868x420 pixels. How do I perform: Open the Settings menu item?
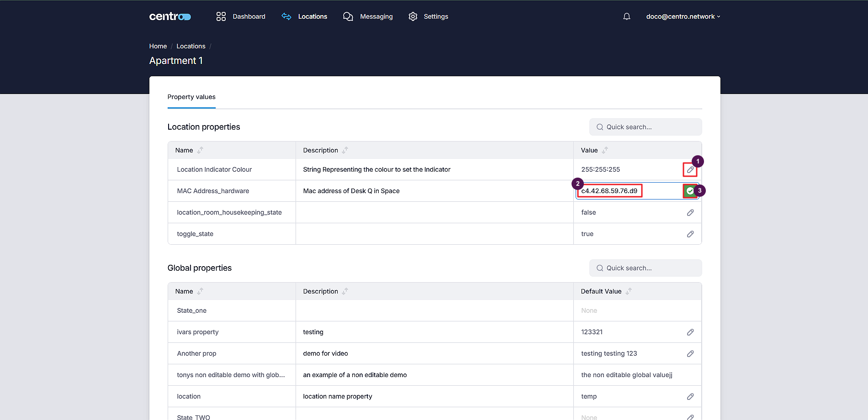(436, 16)
